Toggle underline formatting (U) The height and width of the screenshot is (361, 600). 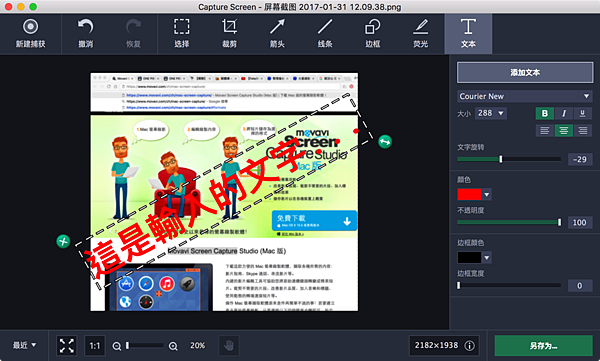[582, 113]
